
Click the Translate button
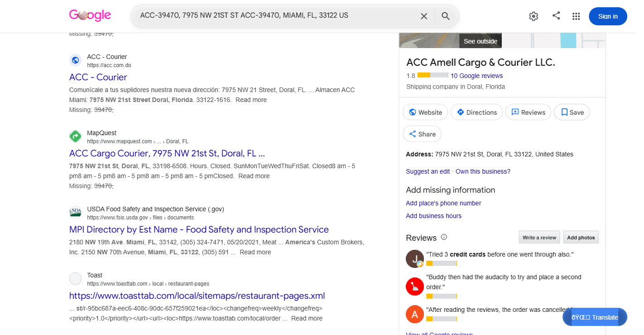pyautogui.click(x=595, y=317)
